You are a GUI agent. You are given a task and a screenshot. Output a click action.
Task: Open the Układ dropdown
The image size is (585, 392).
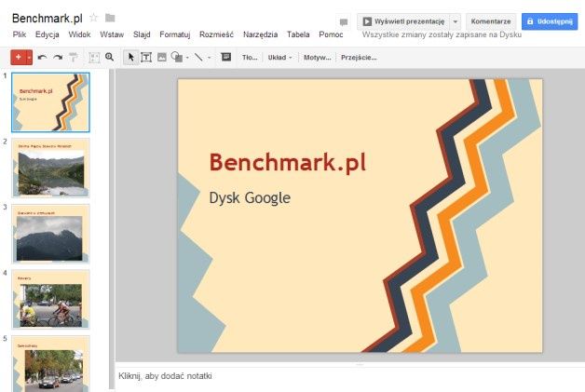[x=279, y=58]
